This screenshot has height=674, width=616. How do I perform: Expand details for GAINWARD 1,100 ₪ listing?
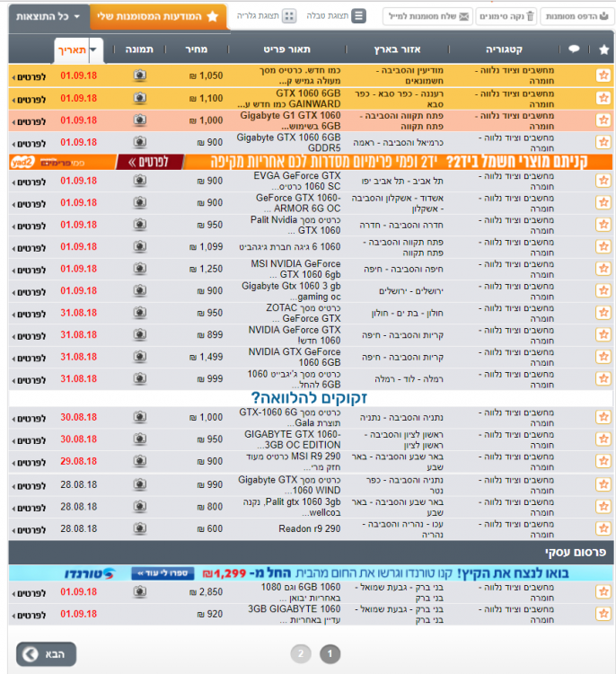click(x=29, y=100)
